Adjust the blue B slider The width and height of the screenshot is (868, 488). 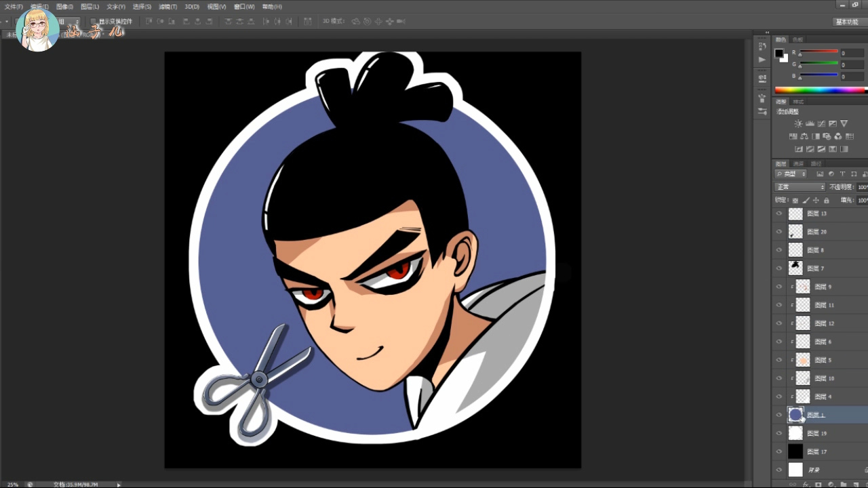[x=818, y=76]
